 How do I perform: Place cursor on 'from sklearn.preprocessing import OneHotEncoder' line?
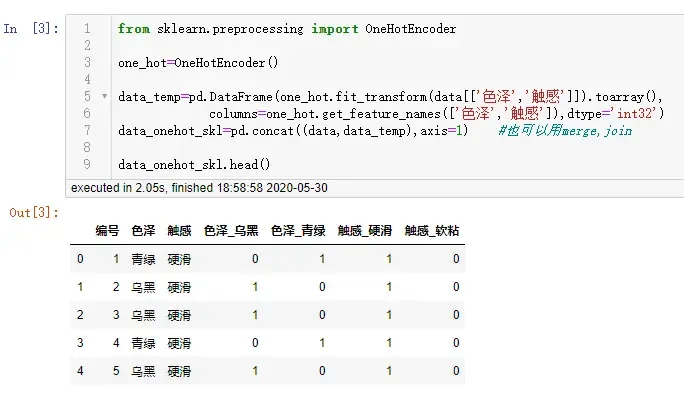[287, 29]
